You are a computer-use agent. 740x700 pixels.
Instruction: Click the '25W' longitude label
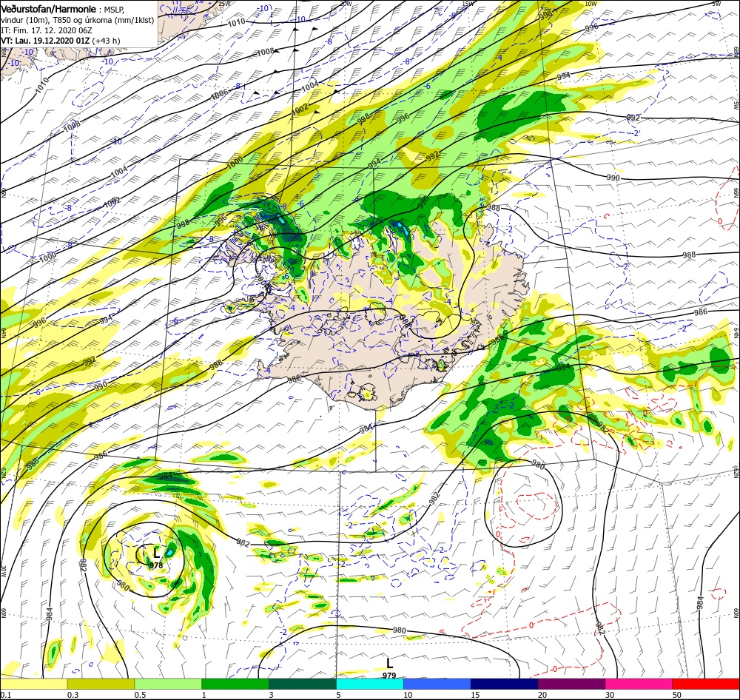(x=225, y=4)
